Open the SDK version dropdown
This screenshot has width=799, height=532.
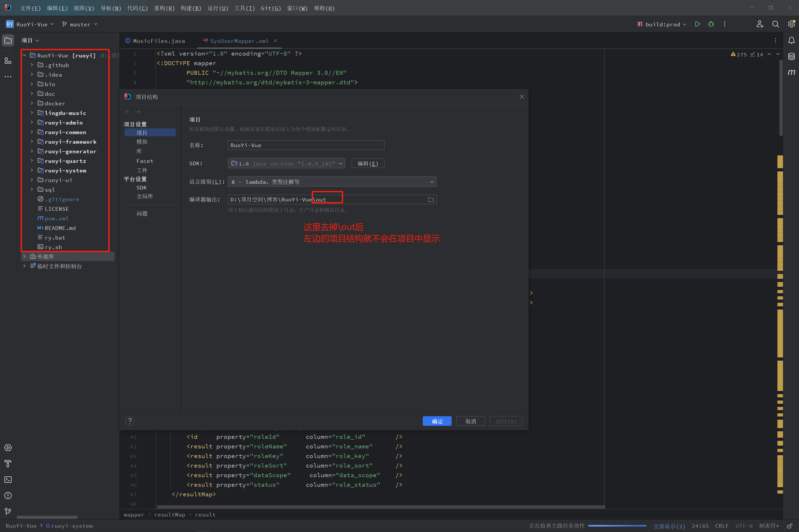(286, 163)
